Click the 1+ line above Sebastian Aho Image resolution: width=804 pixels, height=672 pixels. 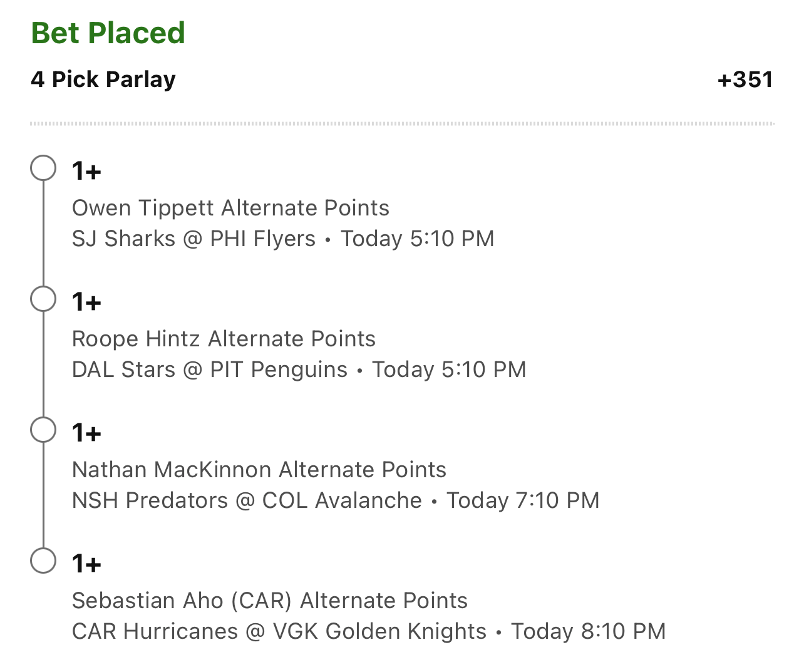(x=86, y=564)
